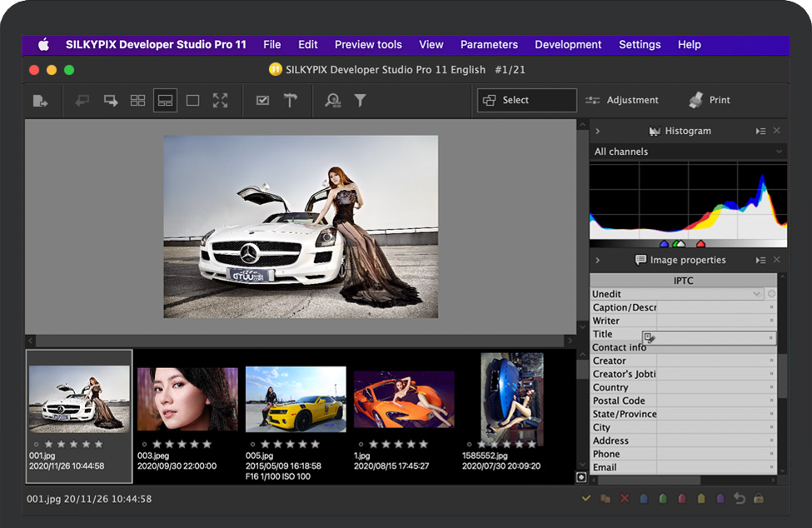The image size is (812, 528).
Task: Click the open file icon in toolbar
Action: click(x=40, y=101)
